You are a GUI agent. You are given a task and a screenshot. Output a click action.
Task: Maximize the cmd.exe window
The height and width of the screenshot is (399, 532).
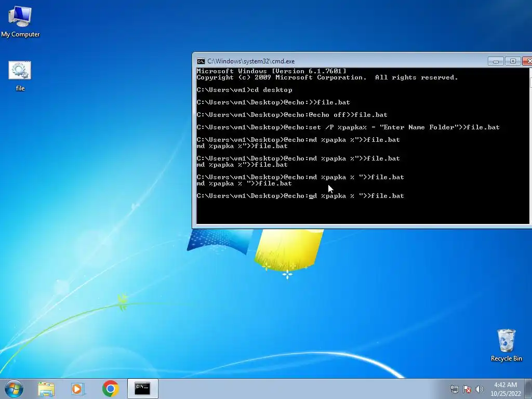[513, 61]
